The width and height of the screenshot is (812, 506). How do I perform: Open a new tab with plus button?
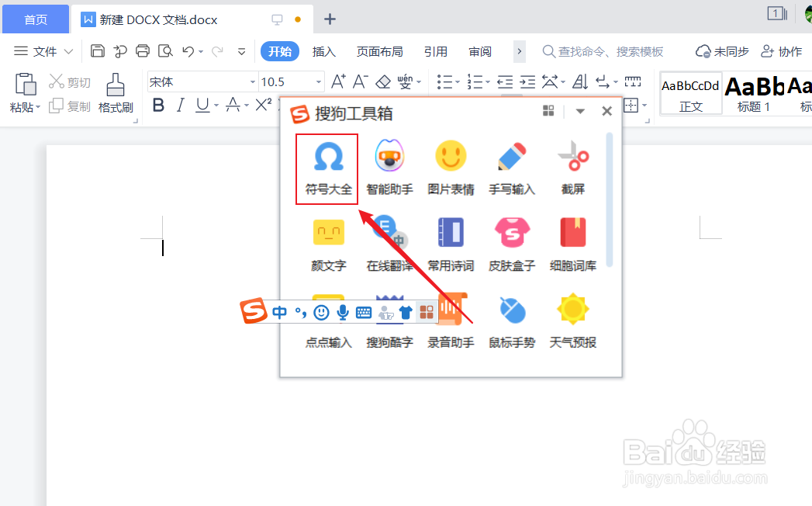tap(330, 19)
